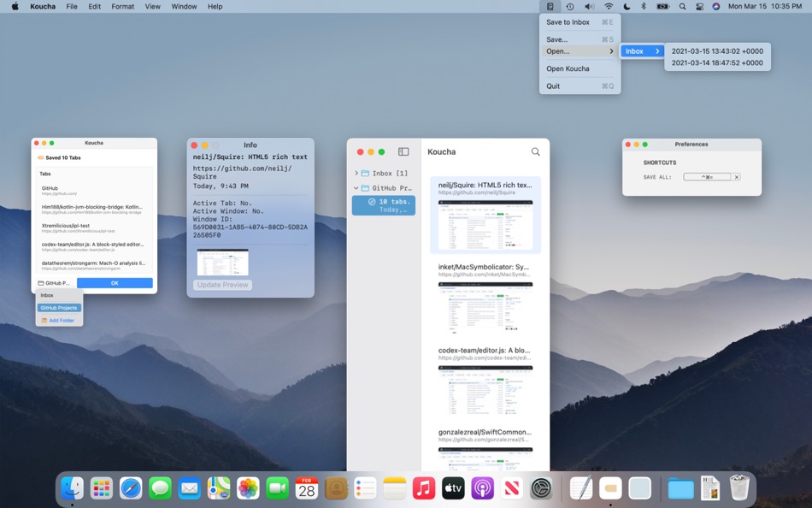Click the neilj/Squire thumbnail in the main list
The width and height of the screenshot is (812, 508).
(485, 224)
